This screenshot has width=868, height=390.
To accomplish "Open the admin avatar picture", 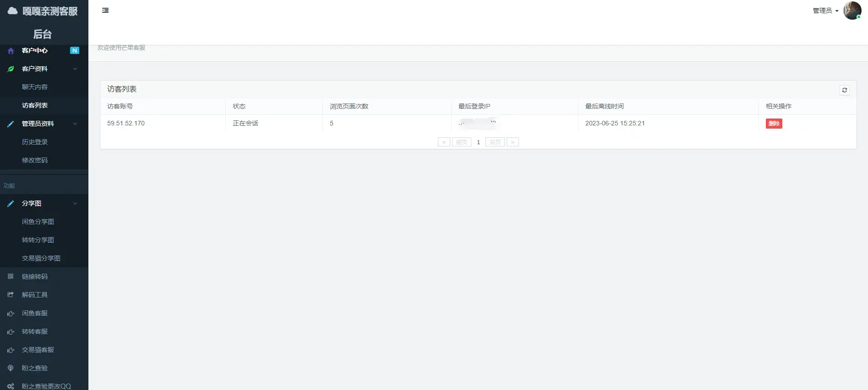I will tap(852, 11).
